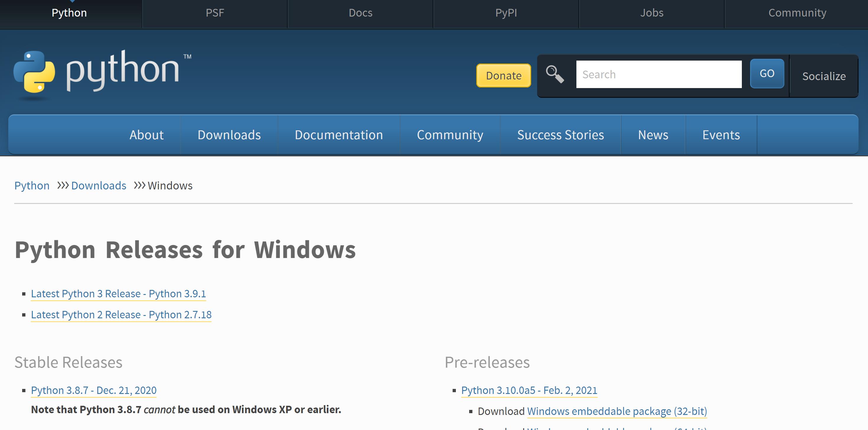
Task: Open the Python 3.8.7 release page
Action: click(x=93, y=390)
